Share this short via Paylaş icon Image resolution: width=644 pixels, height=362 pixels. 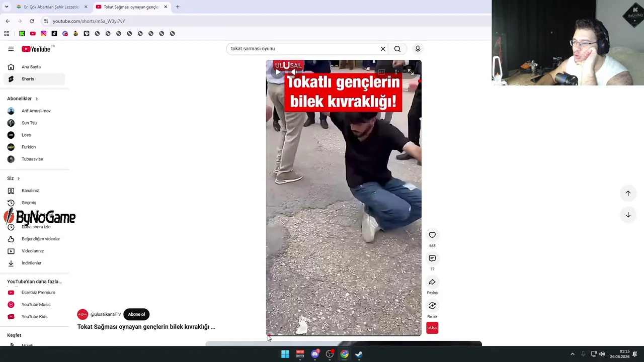(432, 282)
